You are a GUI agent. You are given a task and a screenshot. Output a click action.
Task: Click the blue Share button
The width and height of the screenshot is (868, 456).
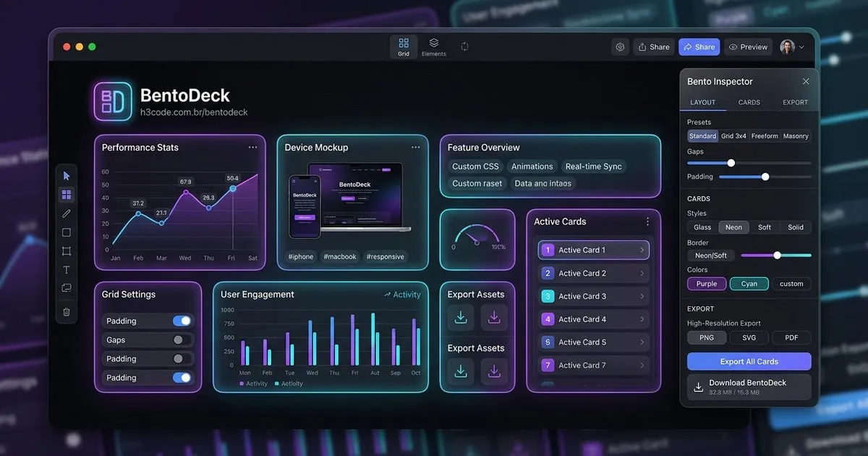pyautogui.click(x=699, y=47)
